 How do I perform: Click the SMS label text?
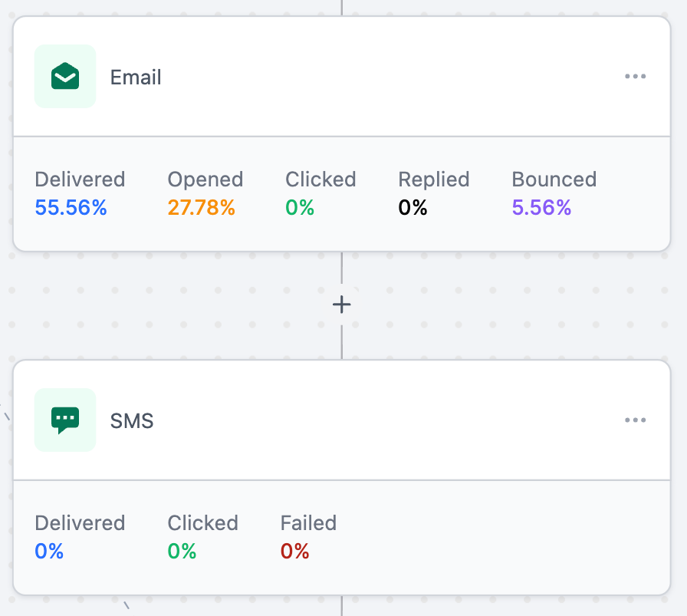(131, 420)
